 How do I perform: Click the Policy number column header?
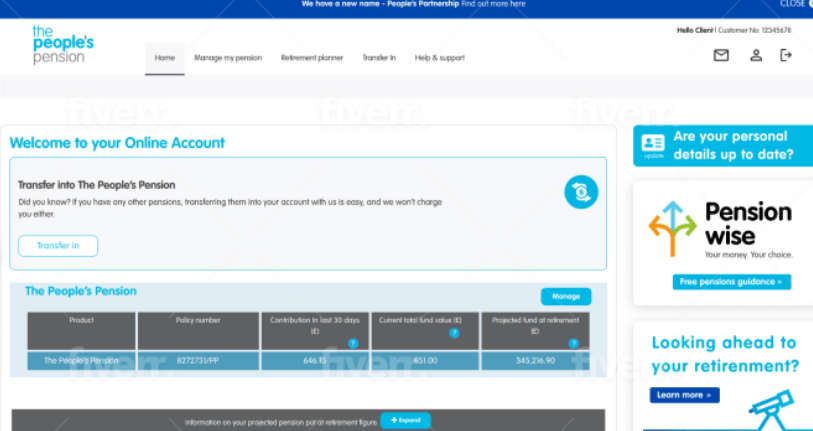(198, 331)
